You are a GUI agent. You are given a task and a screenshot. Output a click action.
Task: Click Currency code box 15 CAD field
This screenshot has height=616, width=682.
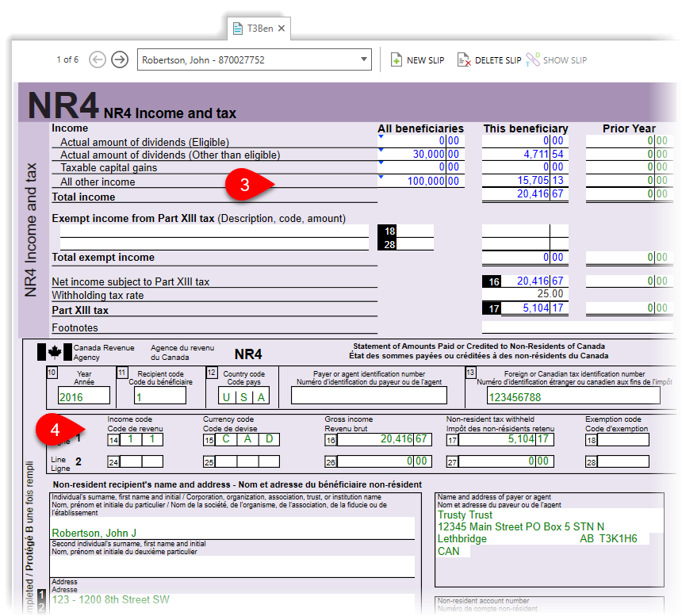247,439
